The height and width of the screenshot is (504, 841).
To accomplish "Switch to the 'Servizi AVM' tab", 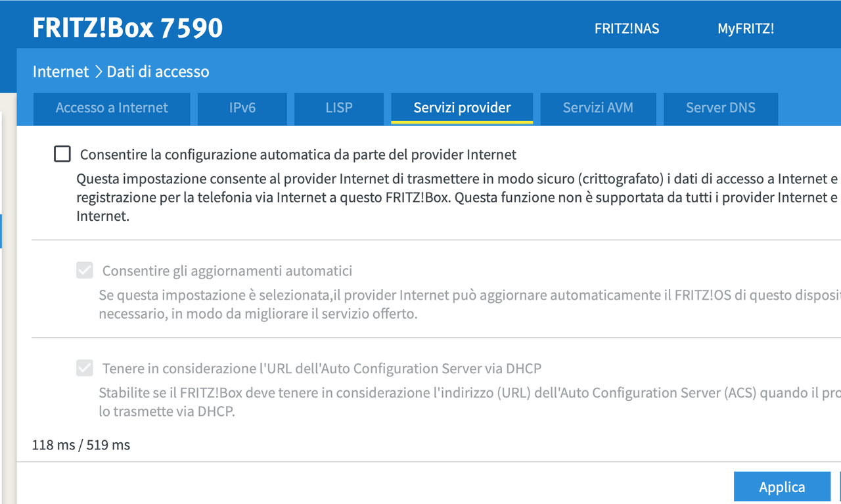I will 597,108.
